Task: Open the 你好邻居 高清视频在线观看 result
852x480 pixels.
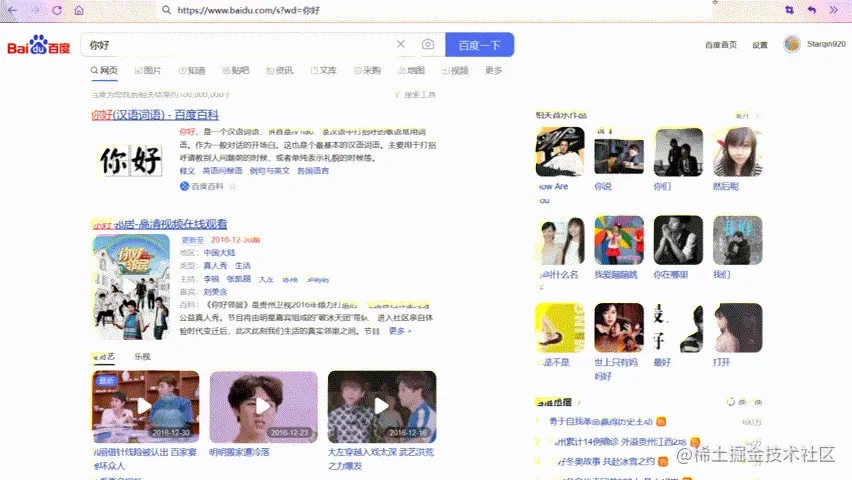Action: click(x=159, y=223)
